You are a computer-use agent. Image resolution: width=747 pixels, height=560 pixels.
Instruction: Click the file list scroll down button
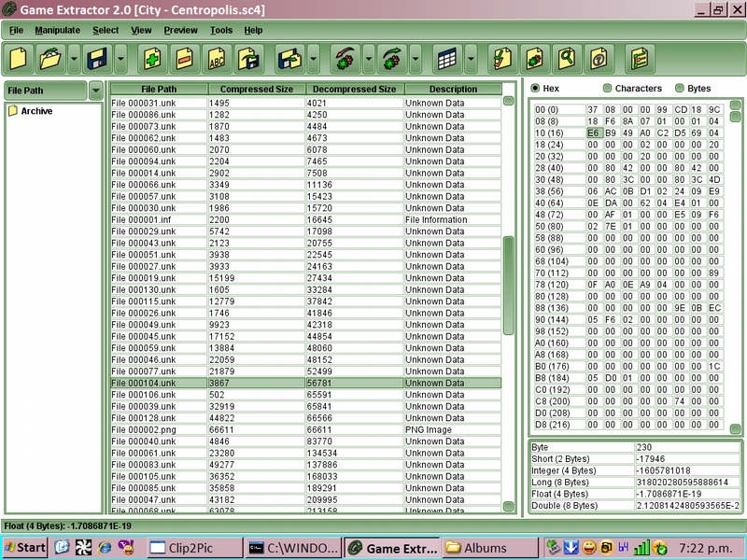point(509,506)
